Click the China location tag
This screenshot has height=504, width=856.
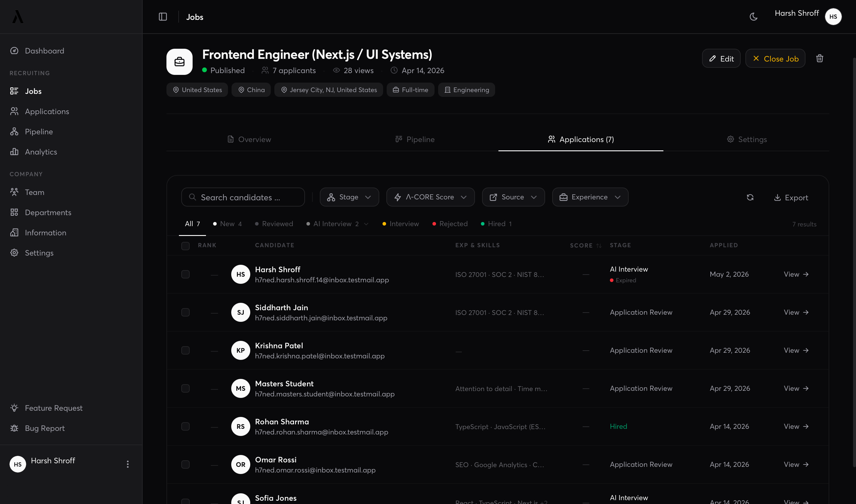click(251, 90)
